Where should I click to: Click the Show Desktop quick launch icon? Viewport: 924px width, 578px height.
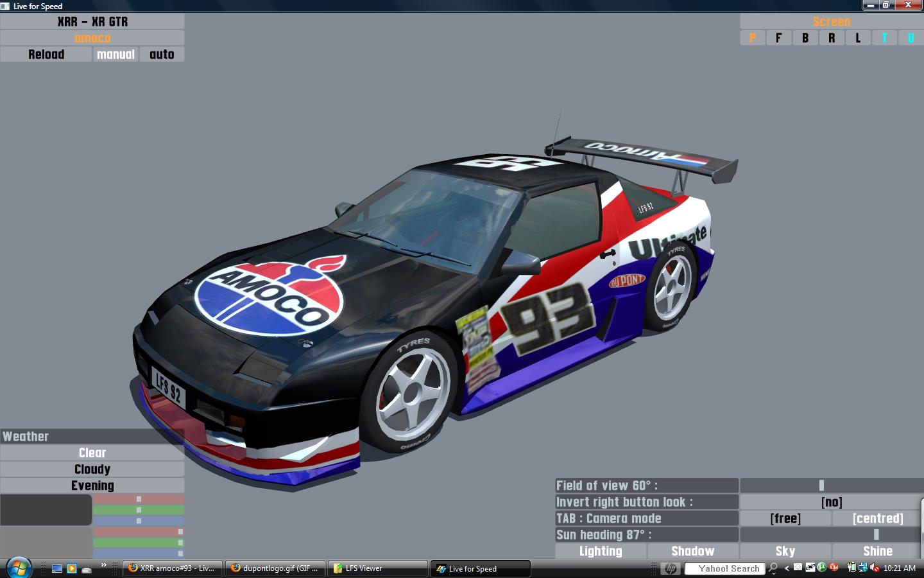57,568
